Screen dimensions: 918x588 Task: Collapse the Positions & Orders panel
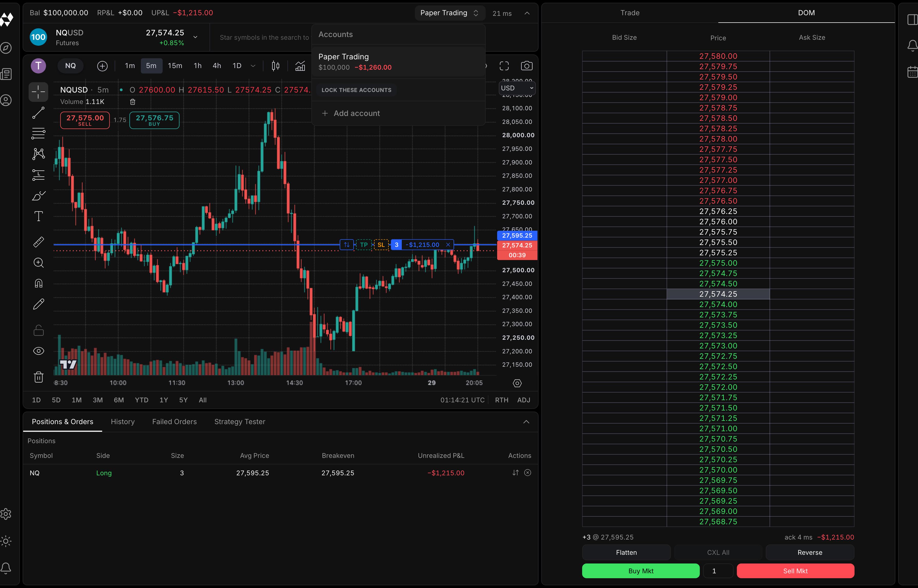point(526,422)
